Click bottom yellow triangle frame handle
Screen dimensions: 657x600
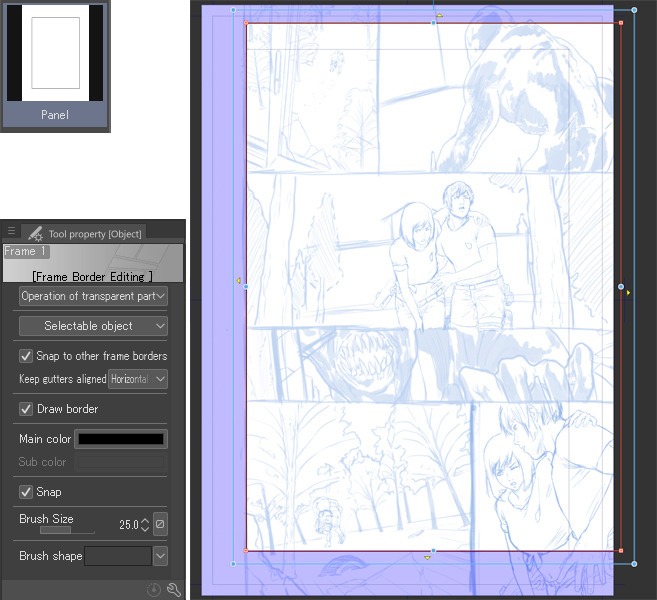pos(427,558)
